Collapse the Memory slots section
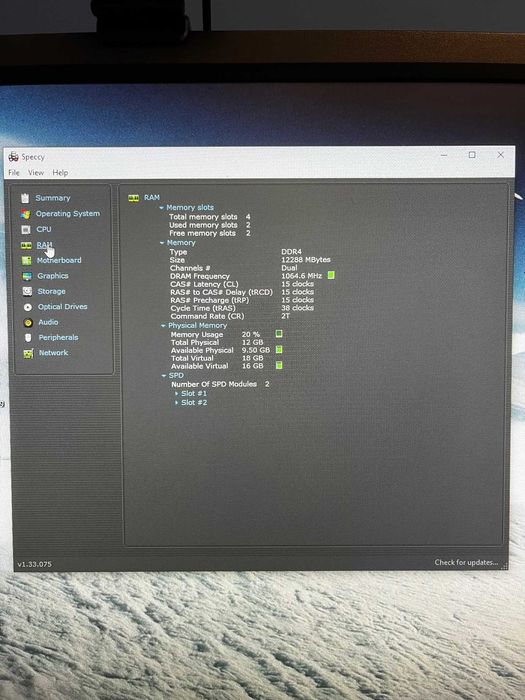 pyautogui.click(x=162, y=208)
